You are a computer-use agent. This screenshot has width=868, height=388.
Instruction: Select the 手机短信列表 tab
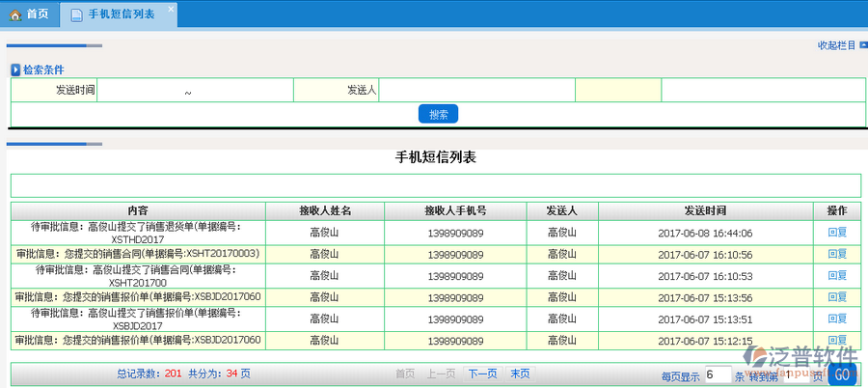[119, 14]
